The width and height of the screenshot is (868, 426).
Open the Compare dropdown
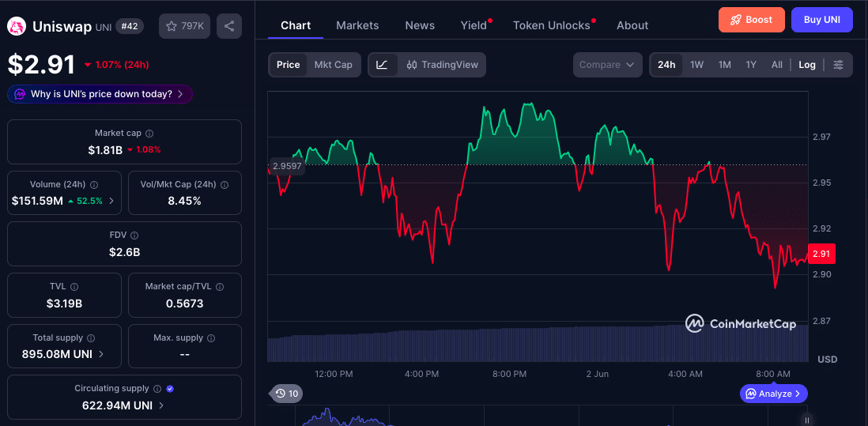(x=607, y=65)
